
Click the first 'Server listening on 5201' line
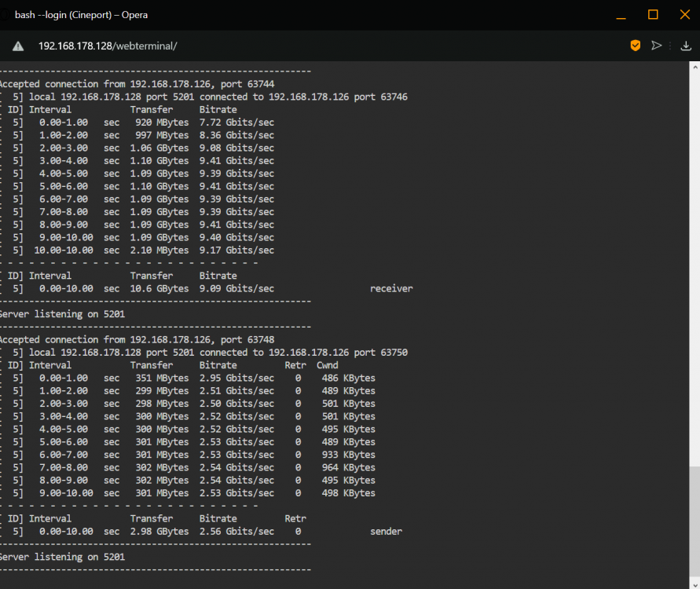coord(63,314)
